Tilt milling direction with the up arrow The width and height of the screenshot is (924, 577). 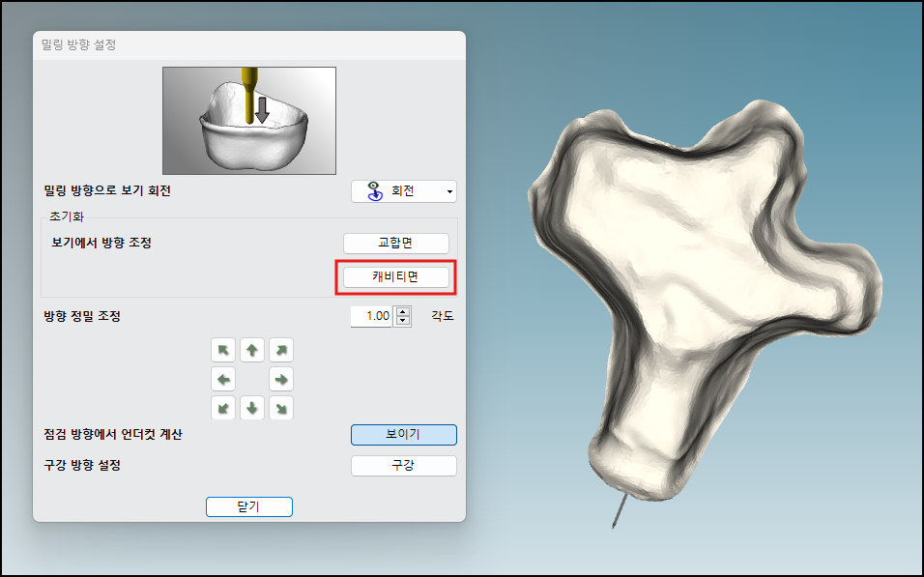pyautogui.click(x=252, y=350)
